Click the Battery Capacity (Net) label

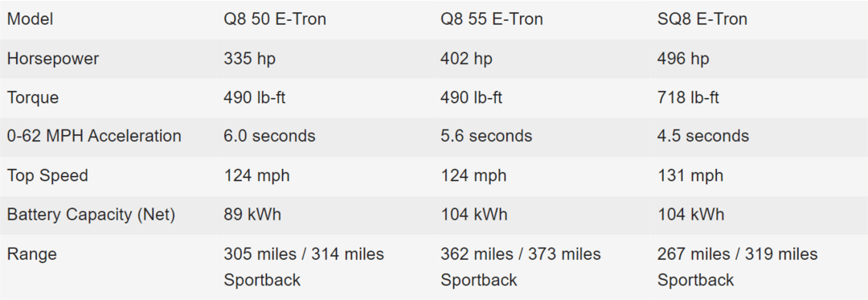pos(91,215)
